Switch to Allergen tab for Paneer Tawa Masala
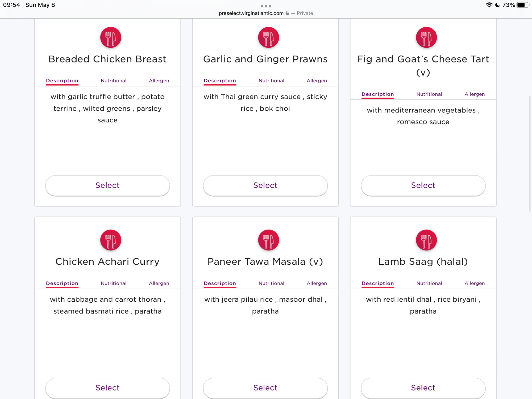The height and width of the screenshot is (399, 532). (x=317, y=283)
